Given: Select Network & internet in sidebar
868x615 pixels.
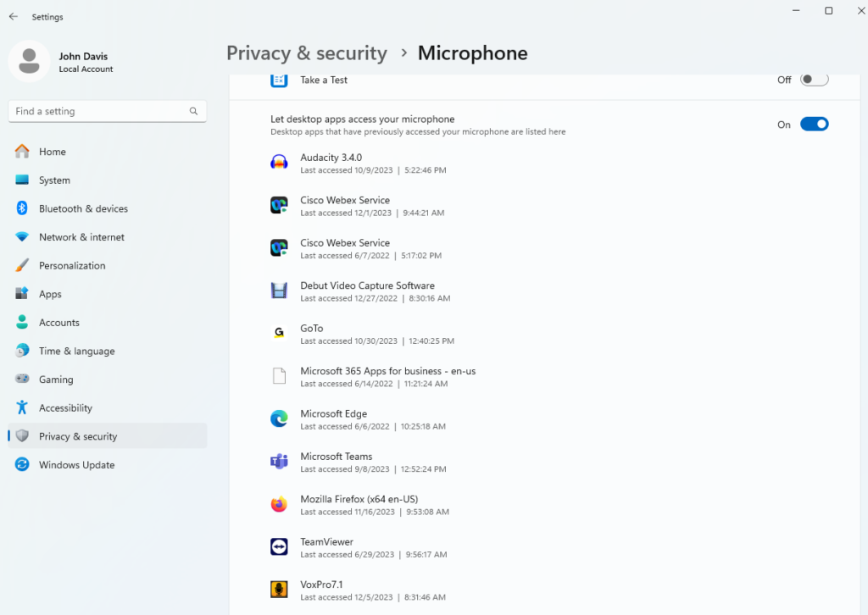Looking at the screenshot, I should tap(81, 237).
